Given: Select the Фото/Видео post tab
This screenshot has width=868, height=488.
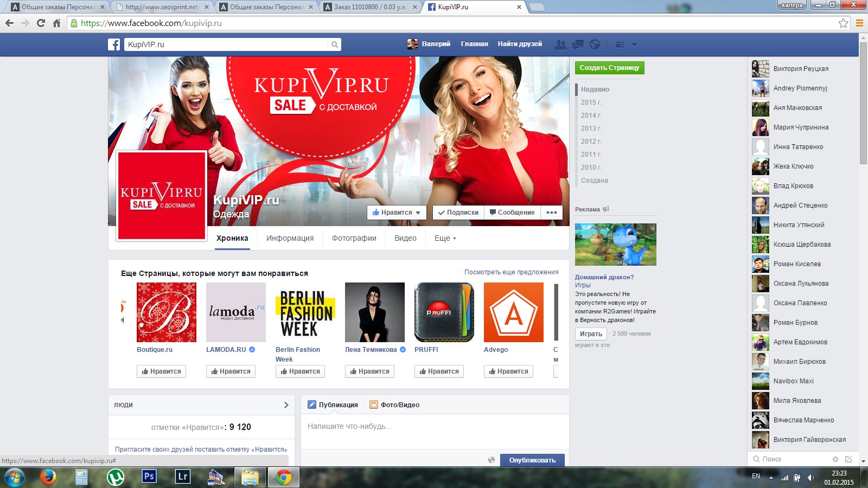Looking at the screenshot, I should click(x=394, y=405).
